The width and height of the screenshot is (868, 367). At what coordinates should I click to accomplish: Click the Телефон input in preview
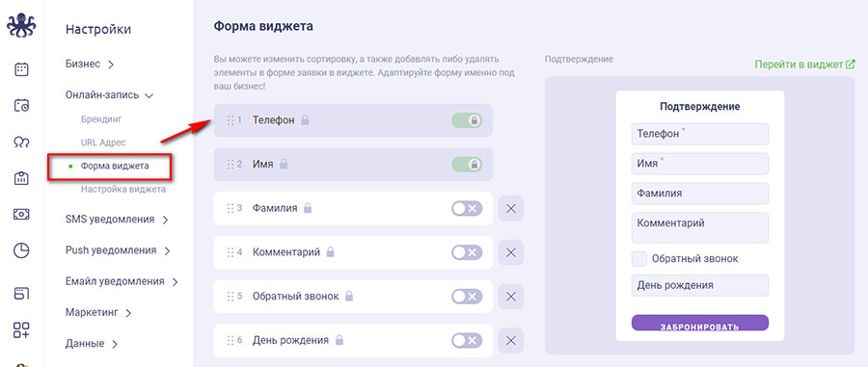[700, 134]
